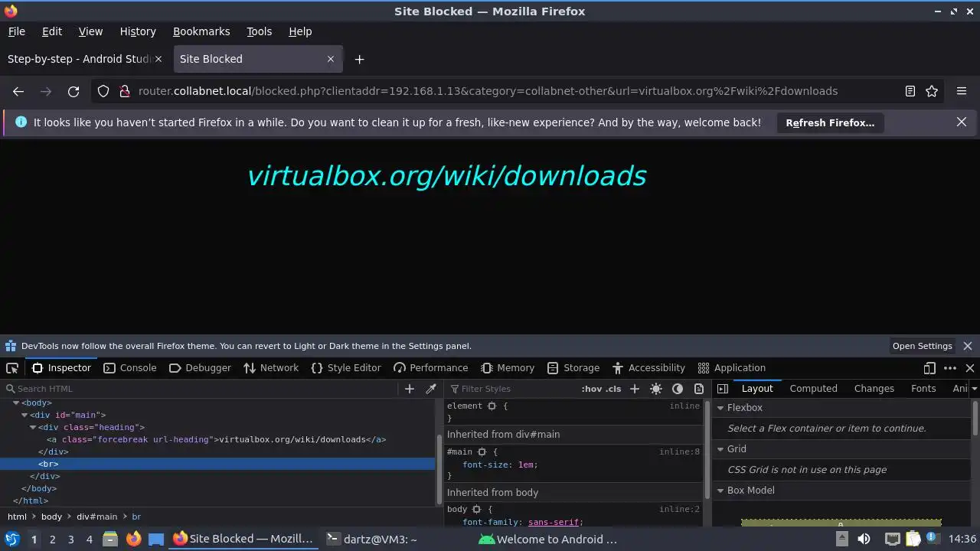Add a new CSS rule
Viewport: 980px width, 551px height.
click(x=634, y=389)
